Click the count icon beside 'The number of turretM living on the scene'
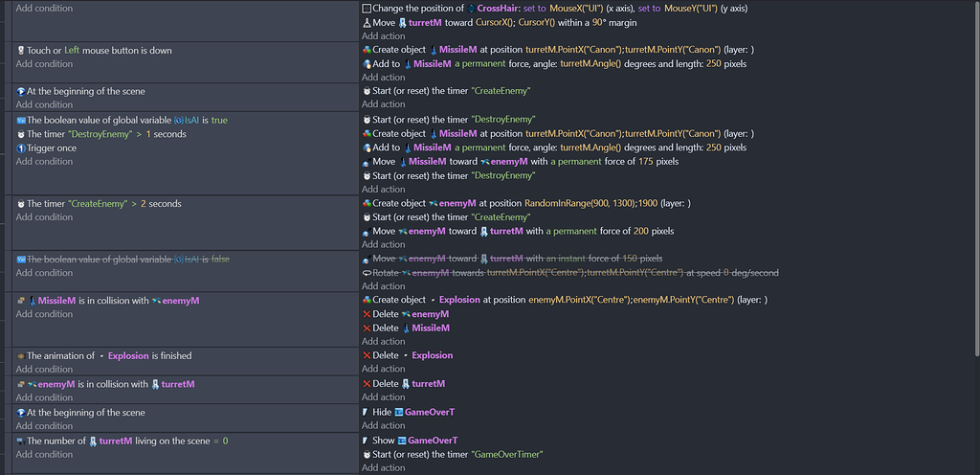 coord(21,441)
